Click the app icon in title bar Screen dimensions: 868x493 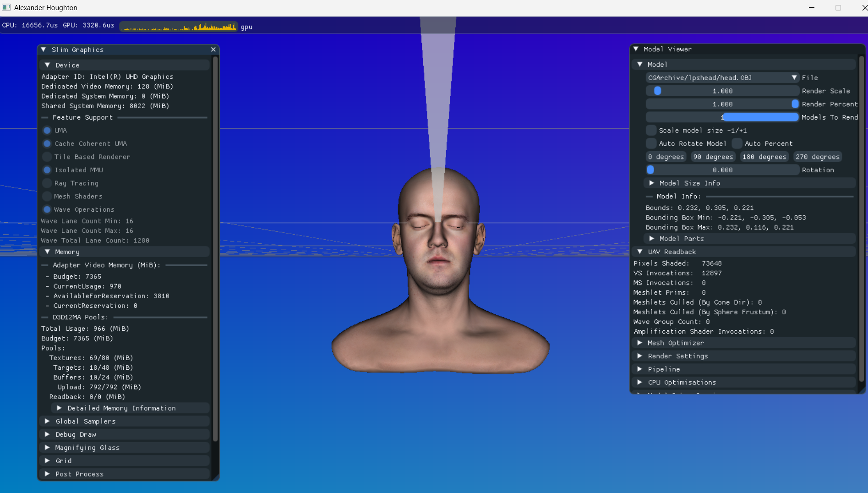[x=6, y=7]
